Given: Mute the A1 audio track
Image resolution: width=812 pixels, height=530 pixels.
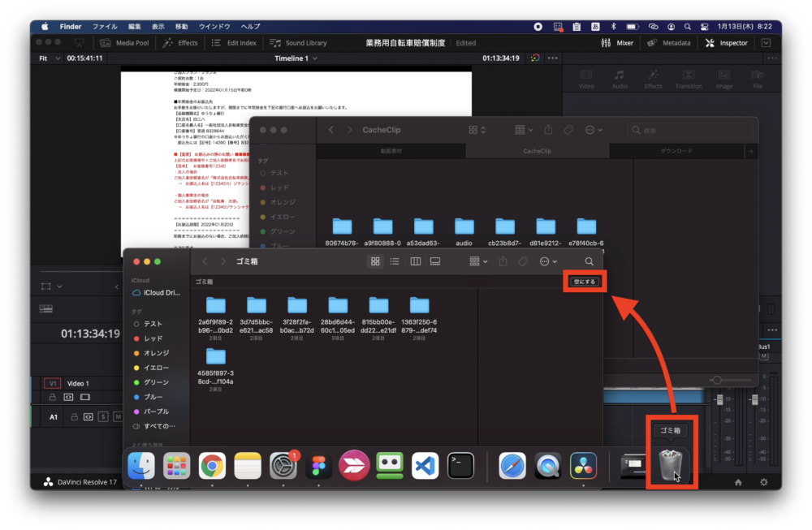Looking at the screenshot, I should coord(118,416).
